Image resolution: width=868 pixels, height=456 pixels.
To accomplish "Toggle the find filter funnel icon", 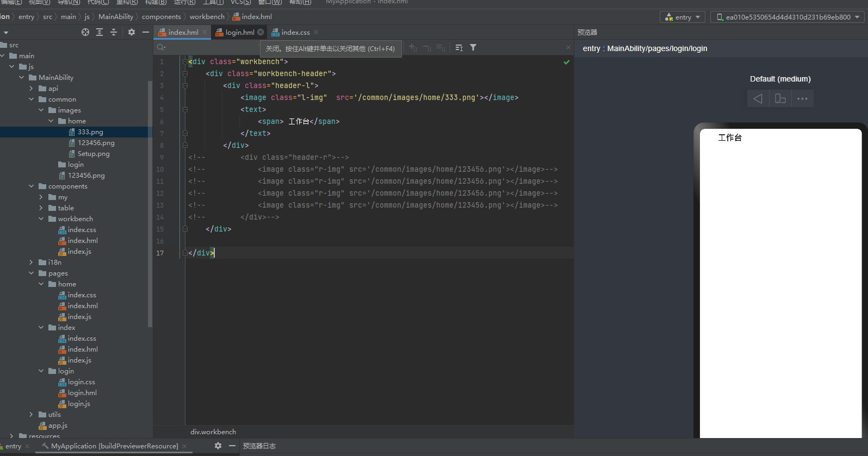I will (x=473, y=48).
